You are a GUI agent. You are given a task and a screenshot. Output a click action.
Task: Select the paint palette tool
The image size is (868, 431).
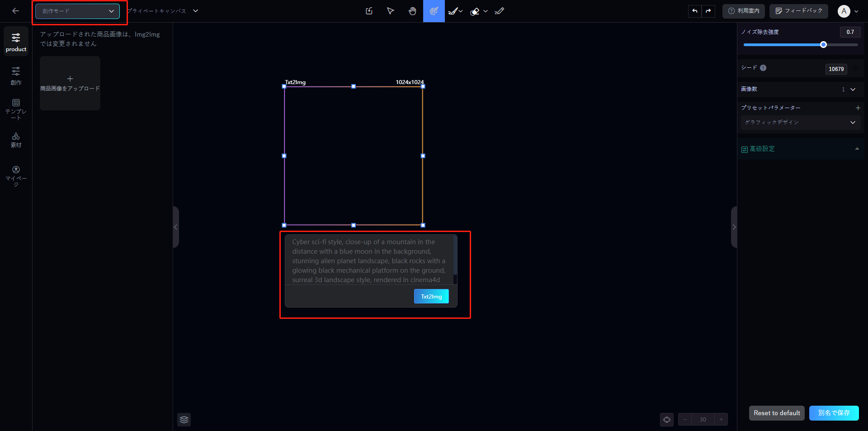click(434, 11)
